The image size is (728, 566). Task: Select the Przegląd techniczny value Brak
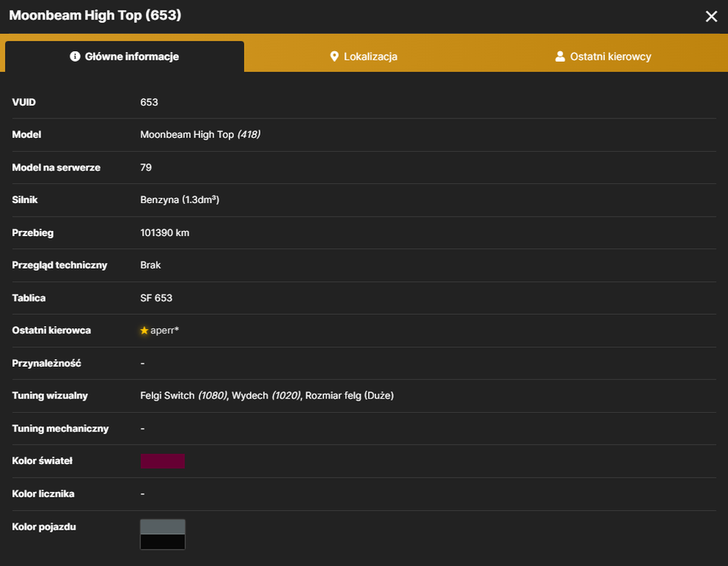[150, 265]
